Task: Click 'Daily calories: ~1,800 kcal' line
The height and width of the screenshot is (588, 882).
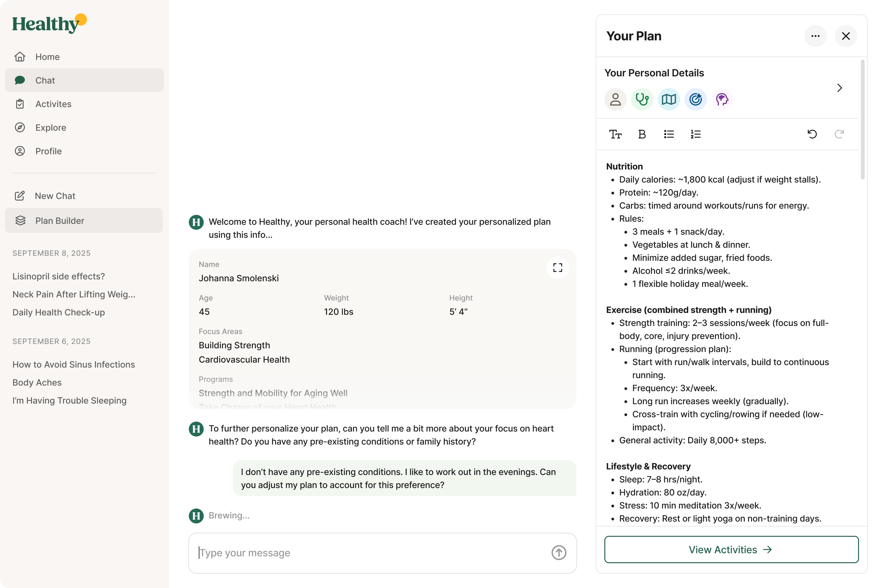Action: [720, 179]
